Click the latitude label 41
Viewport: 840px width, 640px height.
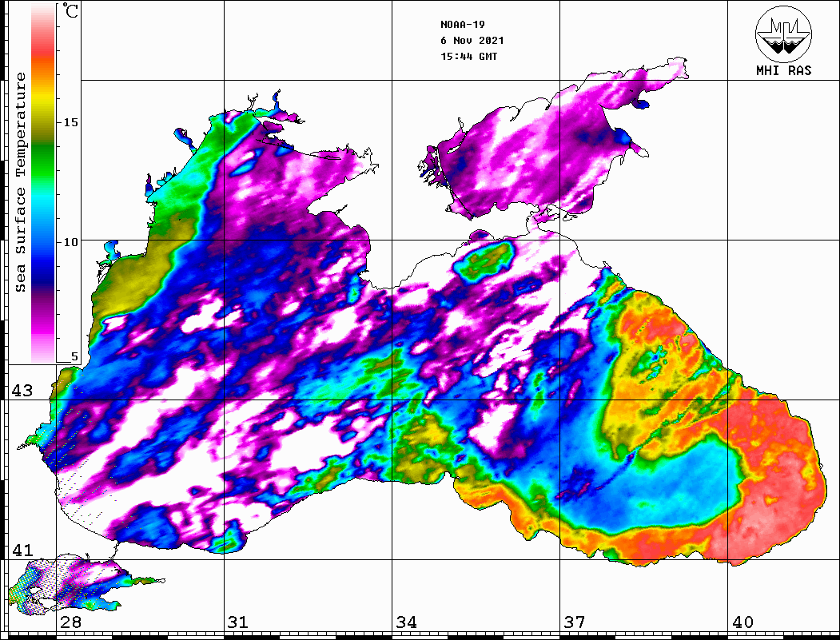(x=22, y=551)
